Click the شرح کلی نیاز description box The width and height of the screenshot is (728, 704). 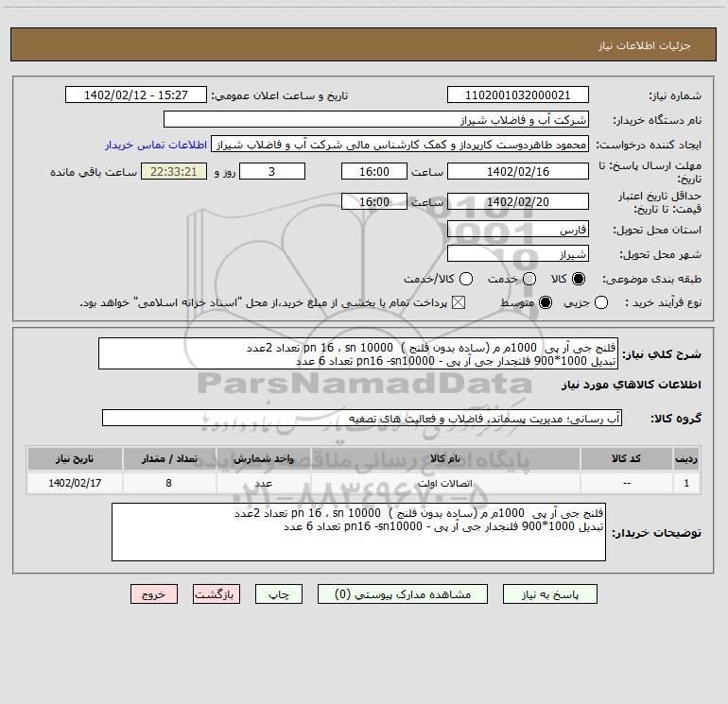358,353
